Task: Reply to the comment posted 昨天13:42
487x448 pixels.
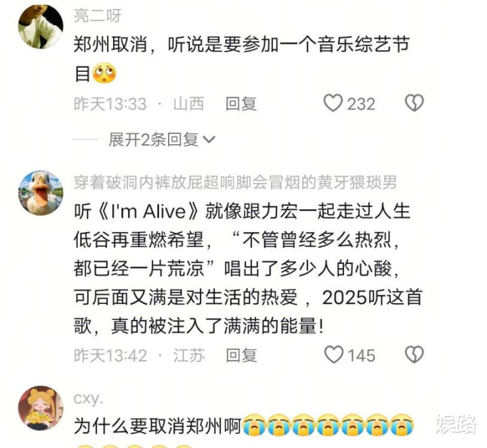Action: [x=241, y=355]
